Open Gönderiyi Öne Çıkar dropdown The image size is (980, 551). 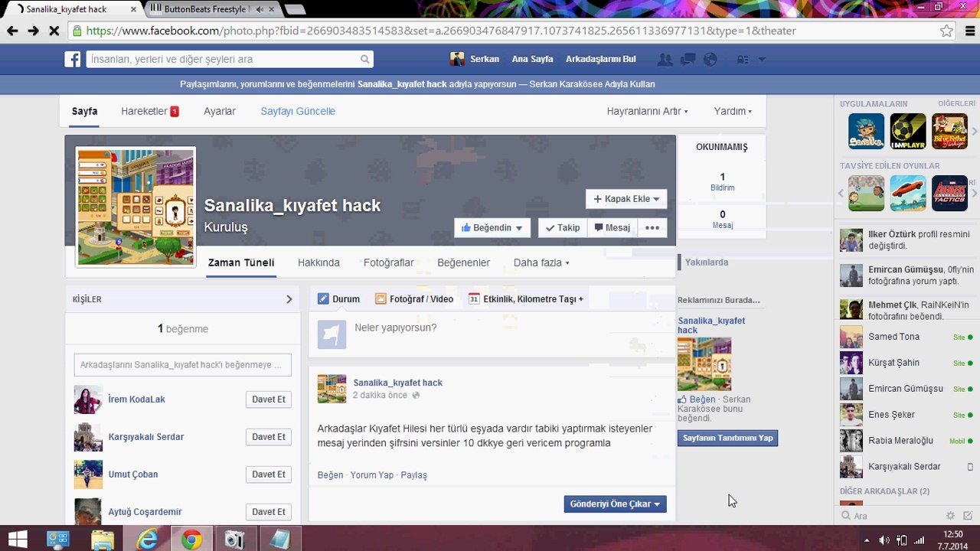pos(615,504)
